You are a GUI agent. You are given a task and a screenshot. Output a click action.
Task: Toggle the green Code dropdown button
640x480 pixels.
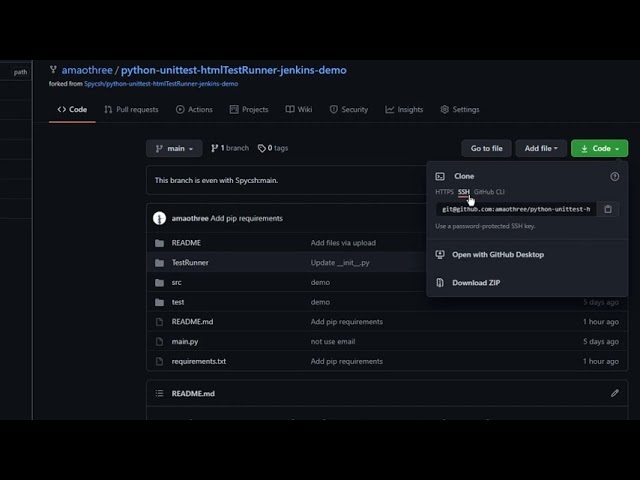tap(599, 149)
